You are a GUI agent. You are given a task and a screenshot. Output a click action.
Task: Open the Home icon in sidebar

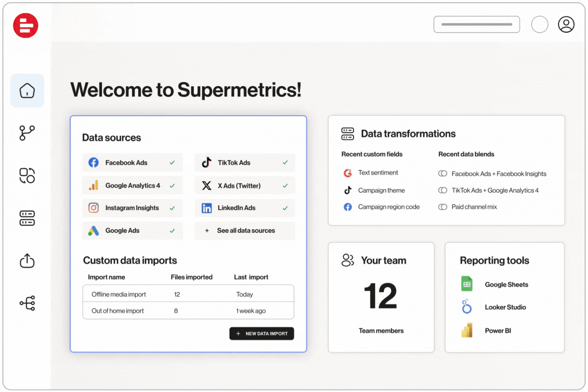click(x=27, y=91)
